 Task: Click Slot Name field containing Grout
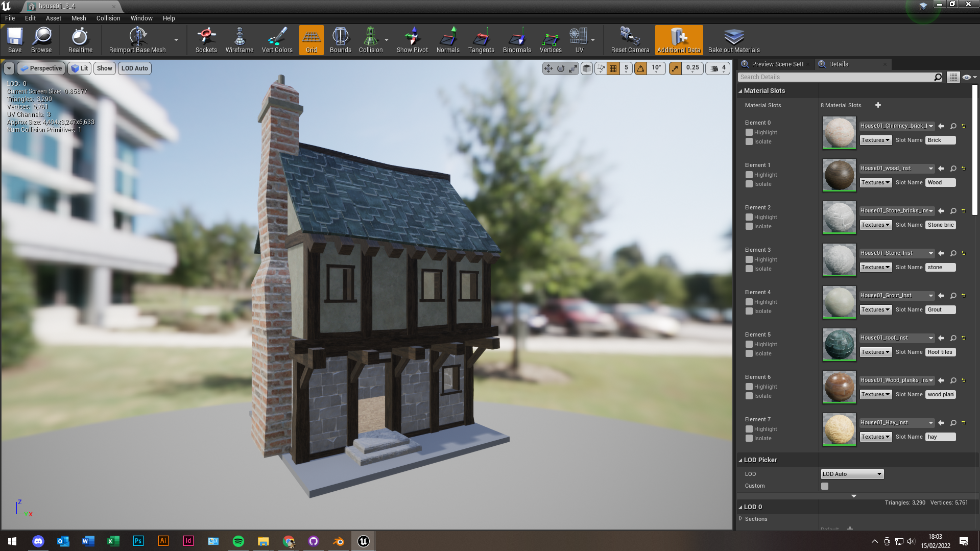click(x=940, y=310)
